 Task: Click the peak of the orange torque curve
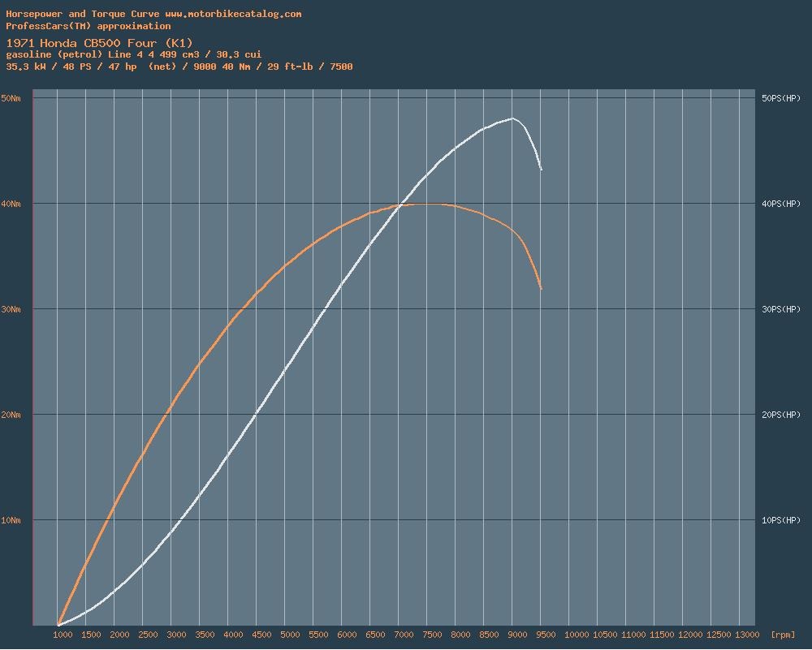(x=428, y=204)
